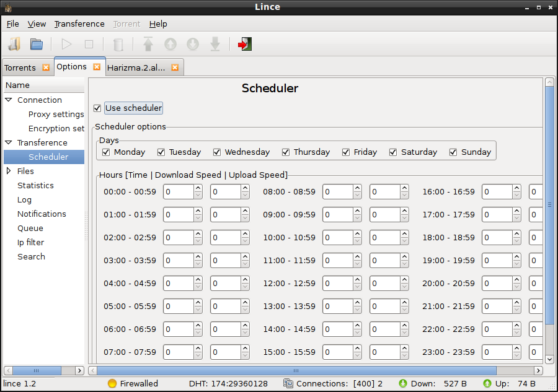Click the green Down arrow status icon
Image resolution: width=558 pixels, height=392 pixels.
pos(403,383)
